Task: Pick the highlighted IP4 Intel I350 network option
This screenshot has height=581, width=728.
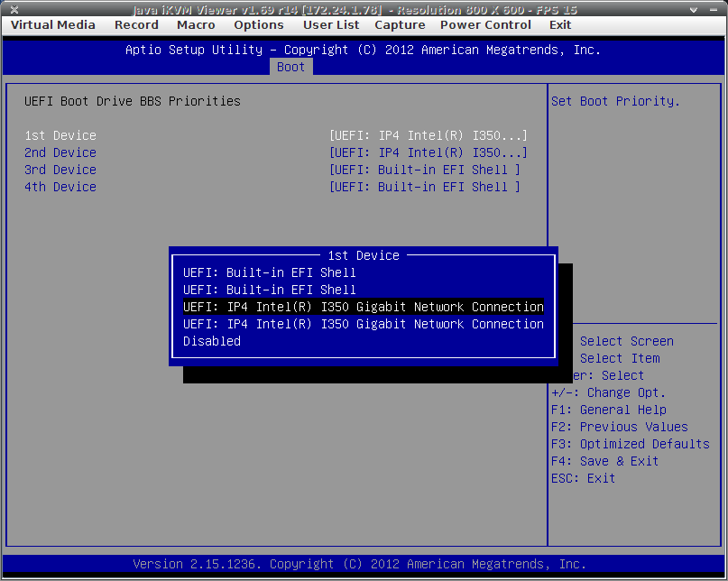Action: click(363, 307)
